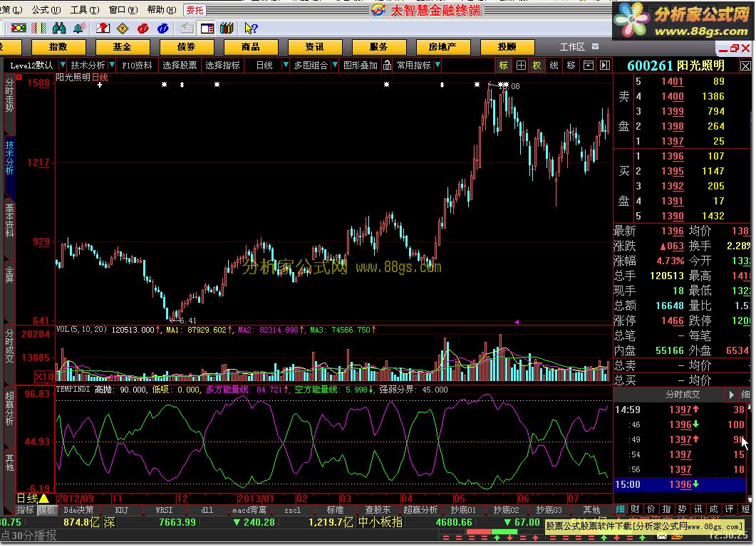Screen dimensions: 756x547
Task: Click the grey clipboard toolbar icon
Action: pyautogui.click(x=187, y=28)
